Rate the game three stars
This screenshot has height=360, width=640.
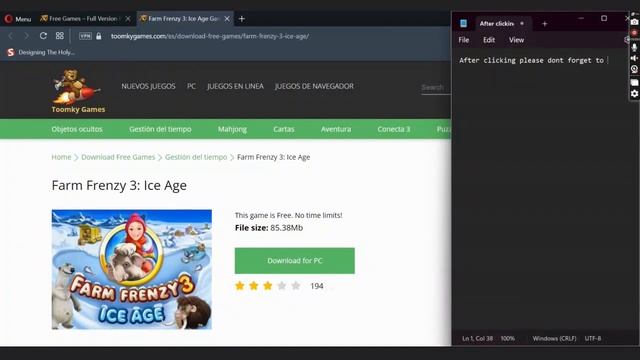click(x=267, y=286)
